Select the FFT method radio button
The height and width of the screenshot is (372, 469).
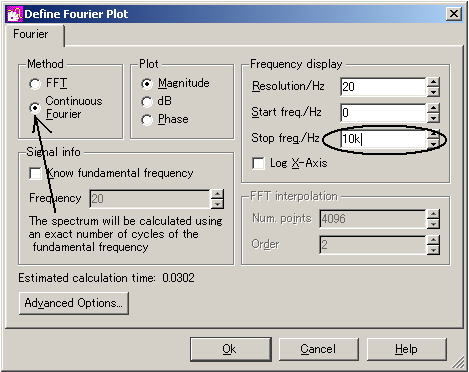pos(35,83)
